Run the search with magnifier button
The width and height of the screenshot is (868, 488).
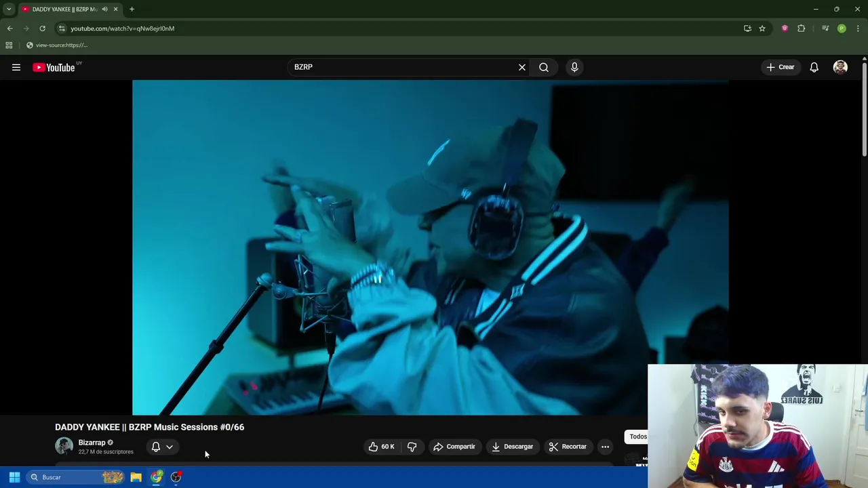coord(544,67)
